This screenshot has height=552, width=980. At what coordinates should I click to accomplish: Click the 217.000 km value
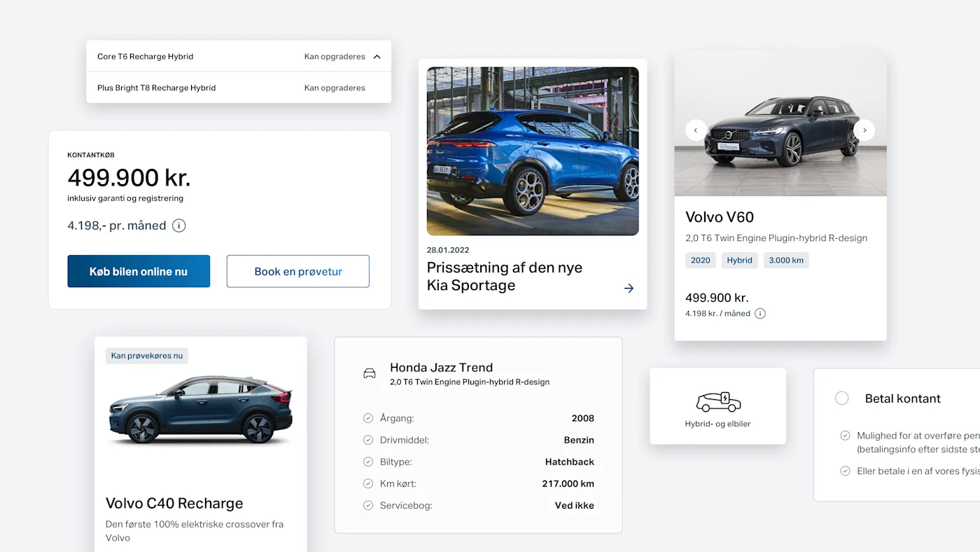coord(568,483)
